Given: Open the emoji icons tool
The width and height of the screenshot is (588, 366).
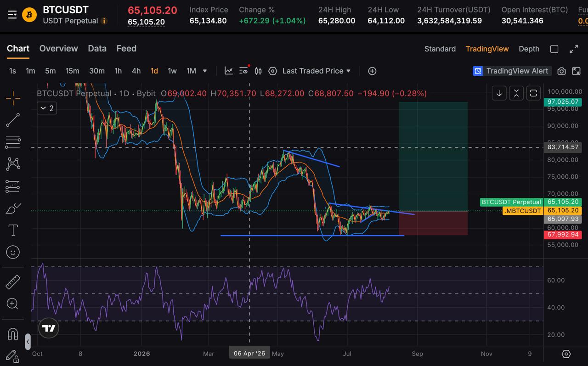Looking at the screenshot, I should pos(13,252).
